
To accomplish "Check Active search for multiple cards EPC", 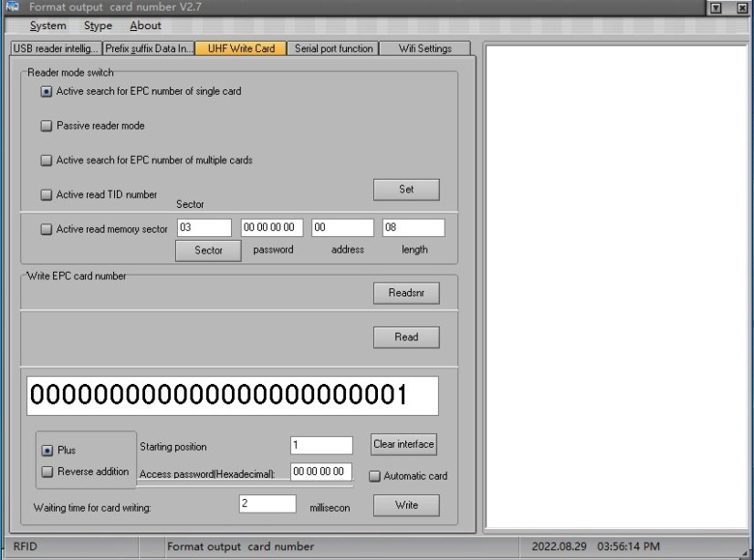I will (x=47, y=161).
